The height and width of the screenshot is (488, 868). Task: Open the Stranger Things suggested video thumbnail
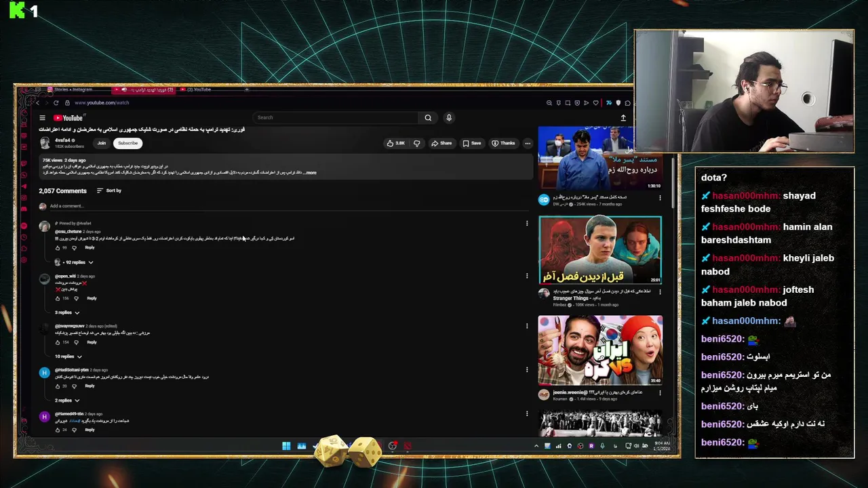pyautogui.click(x=600, y=250)
